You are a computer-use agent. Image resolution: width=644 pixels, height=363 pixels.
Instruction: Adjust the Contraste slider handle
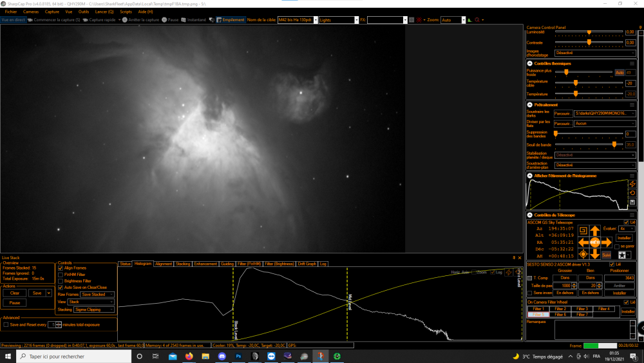[589, 43]
